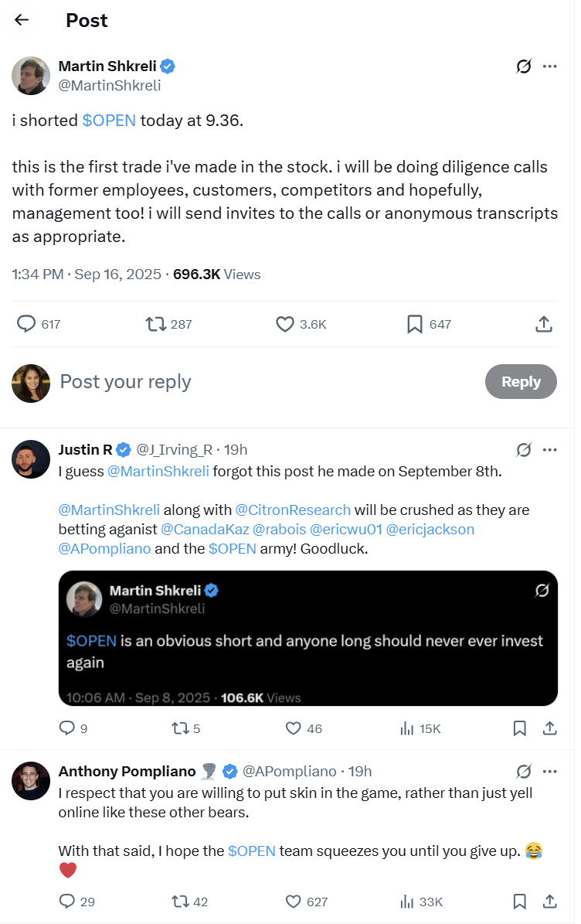Open more options menu on main post
Viewport: 581px width, 924px height.
click(x=550, y=66)
